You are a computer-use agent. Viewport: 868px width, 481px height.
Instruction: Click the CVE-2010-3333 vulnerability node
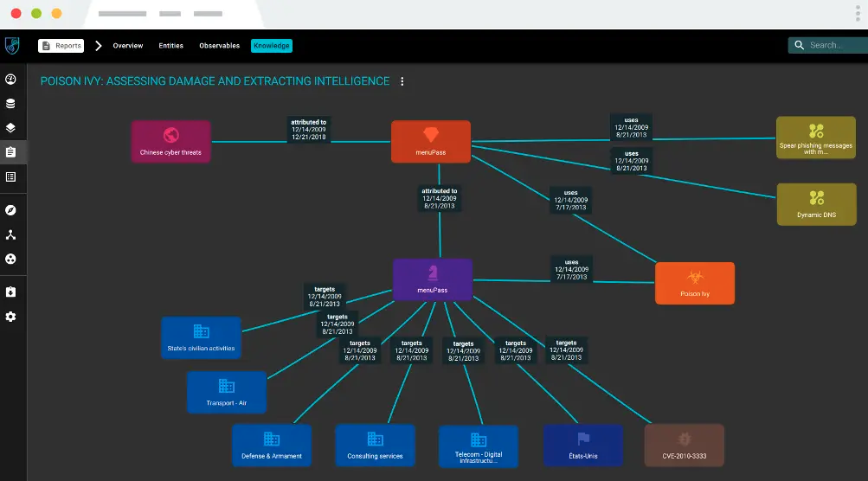pyautogui.click(x=684, y=445)
